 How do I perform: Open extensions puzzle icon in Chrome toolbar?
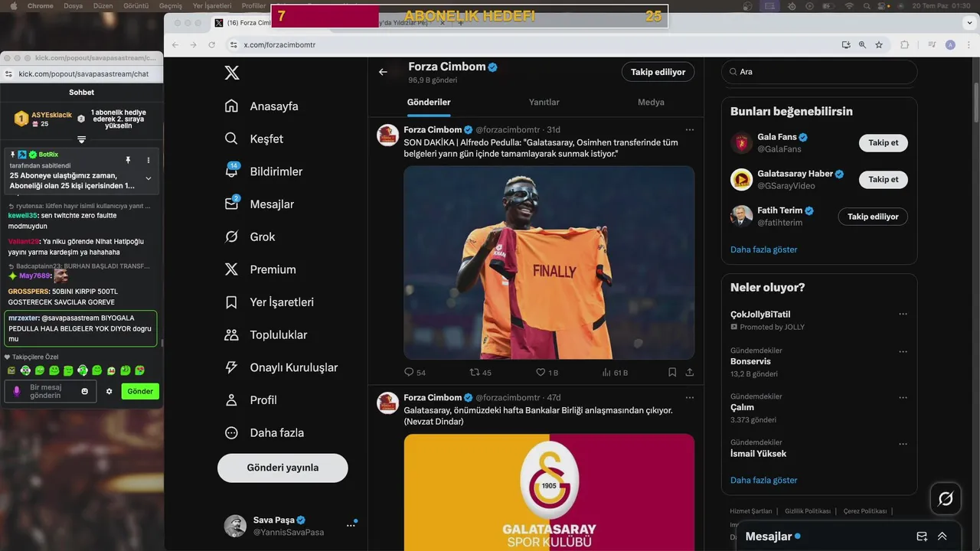(904, 44)
